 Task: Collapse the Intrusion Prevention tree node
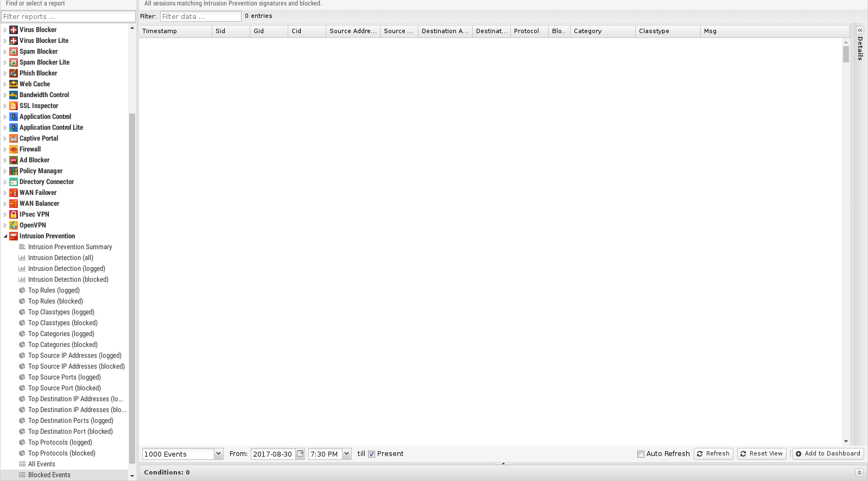click(x=5, y=236)
